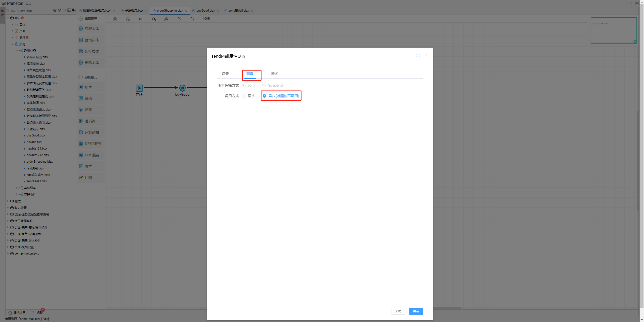Click the undo arrow in toolbar
The height and width of the screenshot is (322, 644).
click(154, 19)
